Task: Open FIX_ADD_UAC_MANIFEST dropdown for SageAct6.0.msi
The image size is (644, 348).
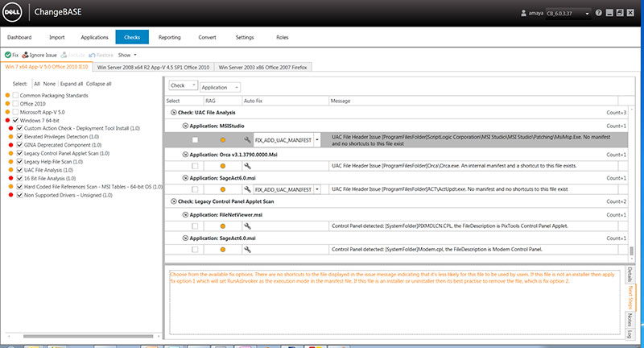Action: 317,189
